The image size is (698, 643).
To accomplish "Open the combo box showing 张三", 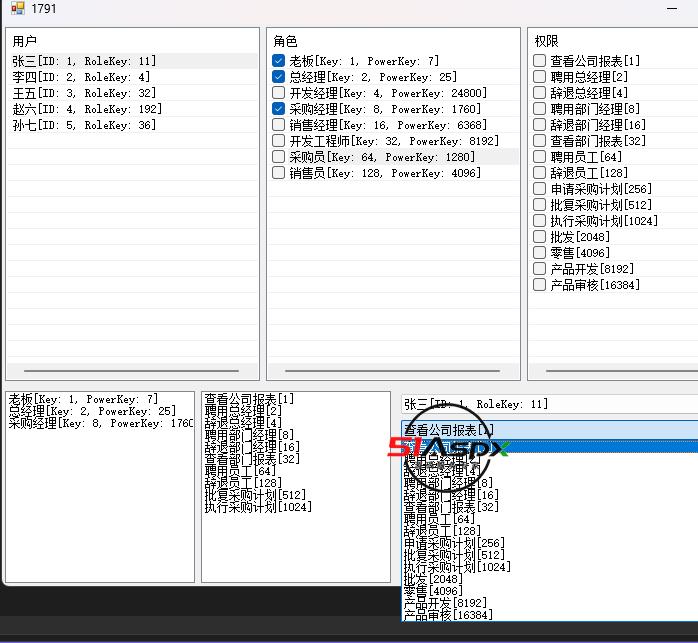I will tap(548, 404).
